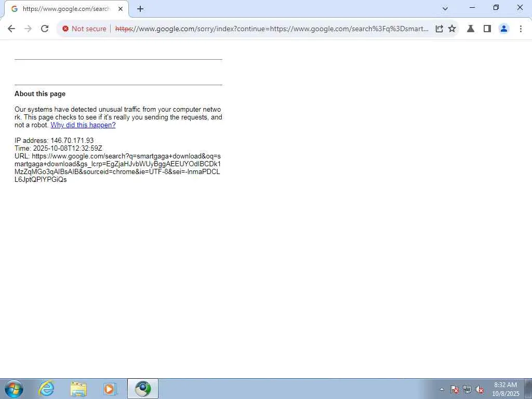Click the muted volume tray icon
Screen dimensions: 532x399
[480, 389]
